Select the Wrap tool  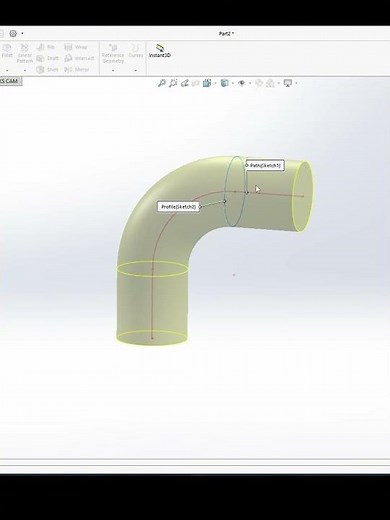tap(76, 47)
